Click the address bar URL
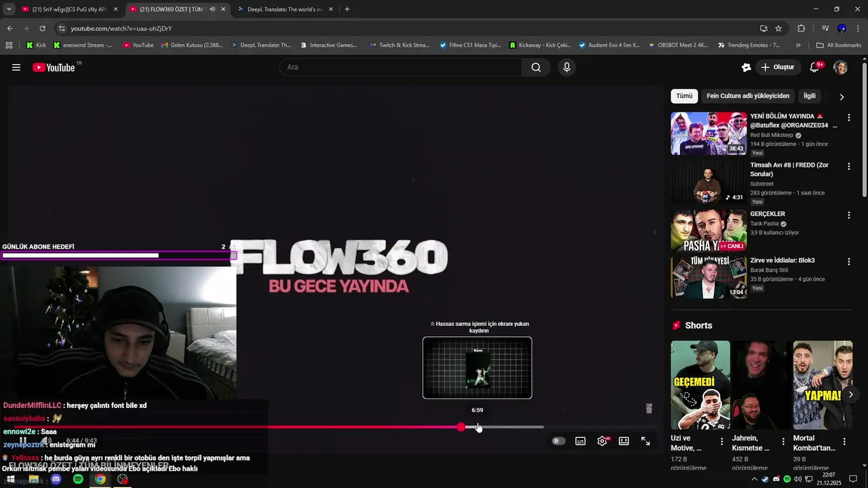868x488 pixels. click(x=121, y=28)
